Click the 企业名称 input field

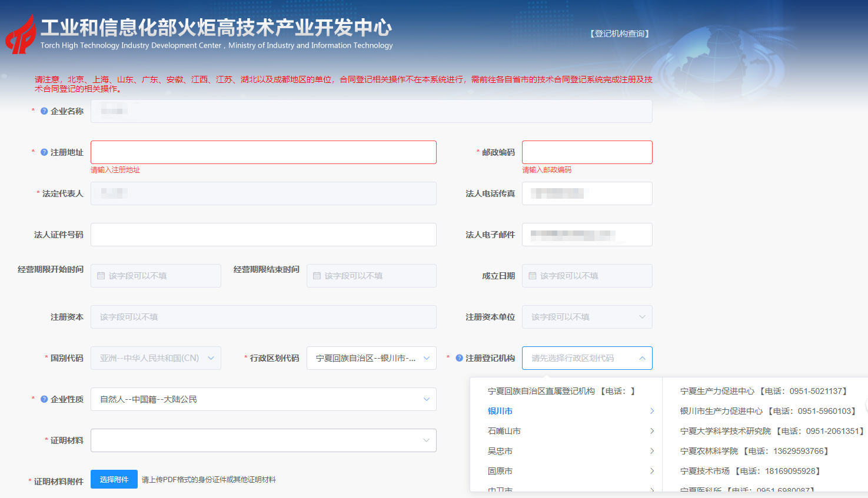coord(371,111)
